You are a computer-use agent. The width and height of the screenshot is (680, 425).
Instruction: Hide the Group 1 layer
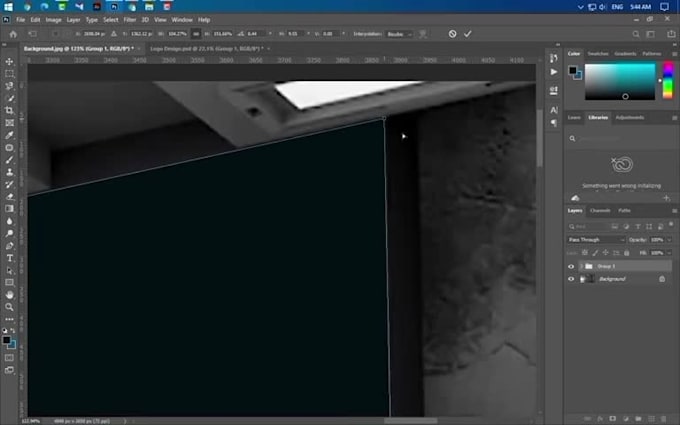click(571, 266)
